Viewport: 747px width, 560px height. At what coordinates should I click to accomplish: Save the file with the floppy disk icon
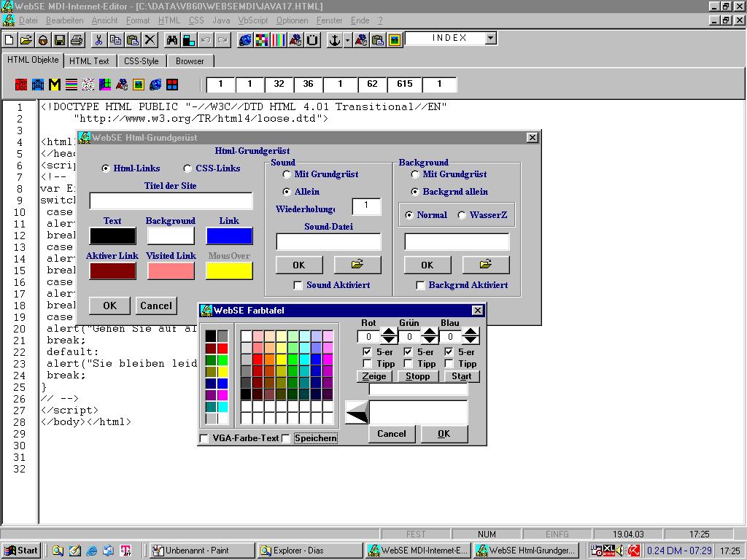[60, 40]
